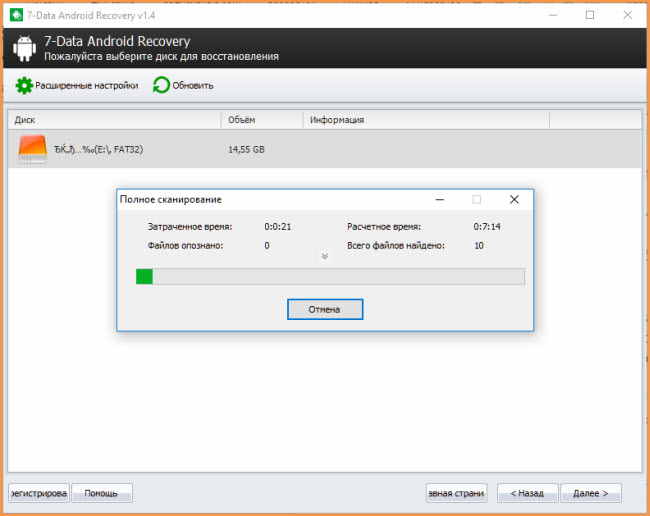Sort by Диск column header
The height and width of the screenshot is (516, 650).
114,120
